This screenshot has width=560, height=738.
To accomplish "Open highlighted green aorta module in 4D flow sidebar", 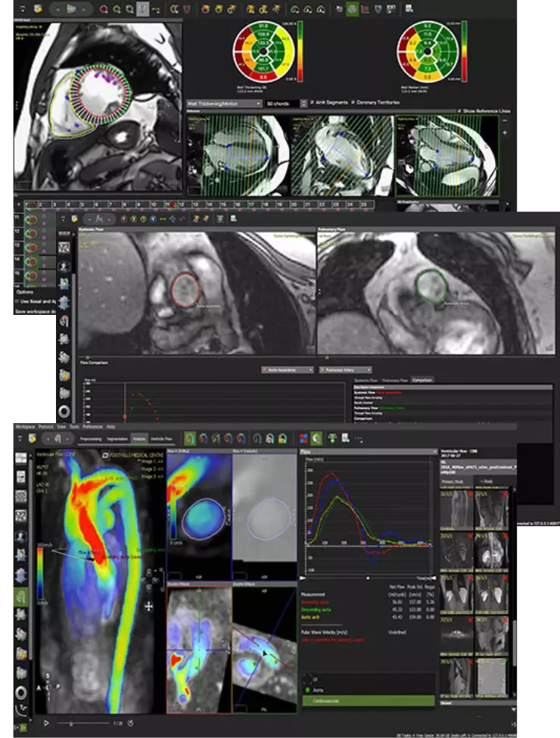I will tap(21, 596).
